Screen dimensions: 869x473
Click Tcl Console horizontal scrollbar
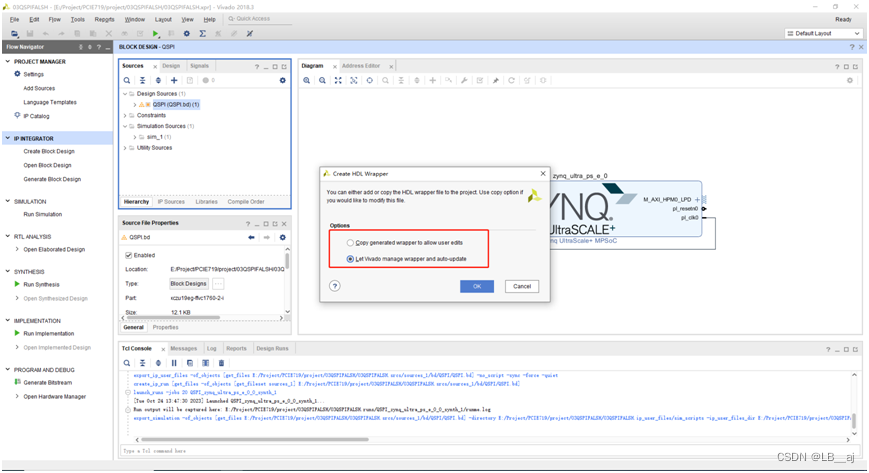(x=255, y=439)
